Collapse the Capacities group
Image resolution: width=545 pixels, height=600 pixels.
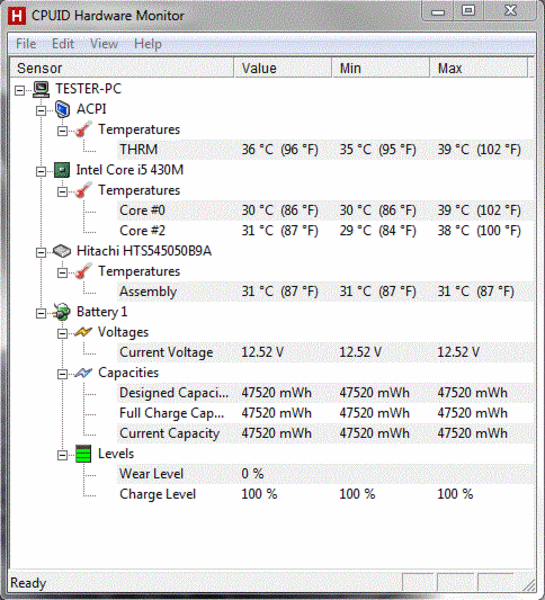(62, 374)
